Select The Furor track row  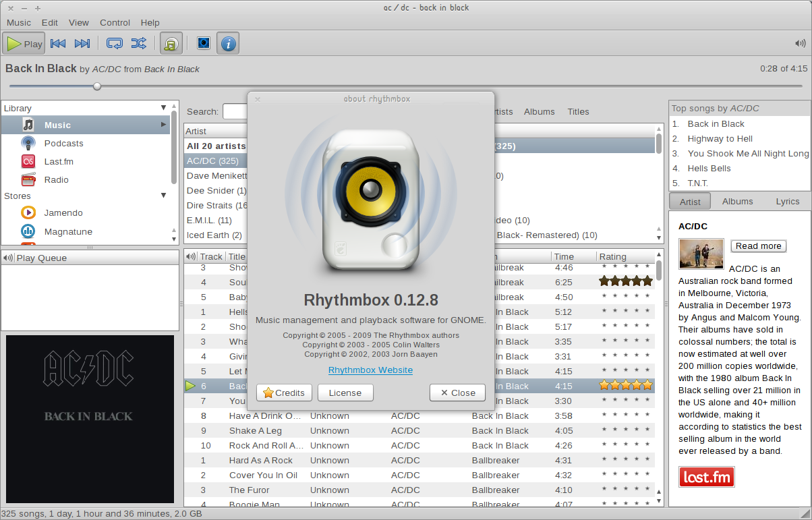click(x=419, y=490)
